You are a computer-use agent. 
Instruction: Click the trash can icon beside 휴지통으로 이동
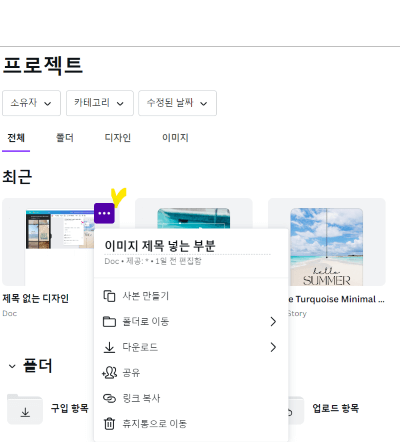tap(109, 424)
